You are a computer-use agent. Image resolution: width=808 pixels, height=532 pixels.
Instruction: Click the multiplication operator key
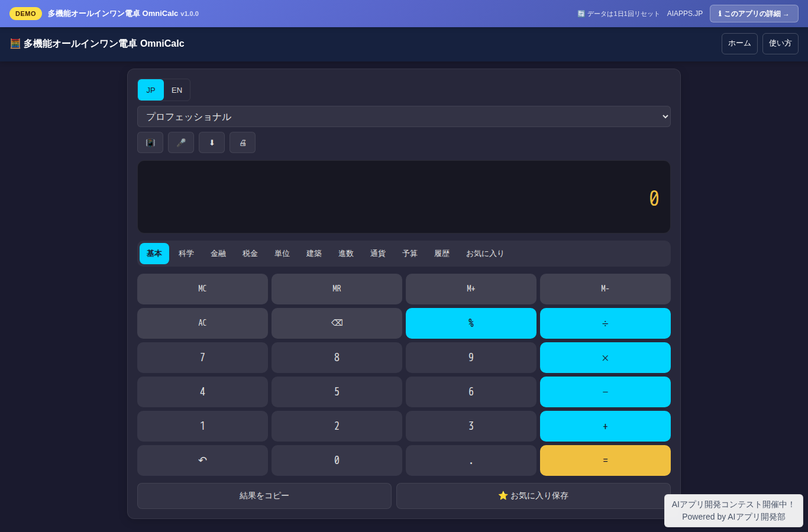[x=605, y=358]
